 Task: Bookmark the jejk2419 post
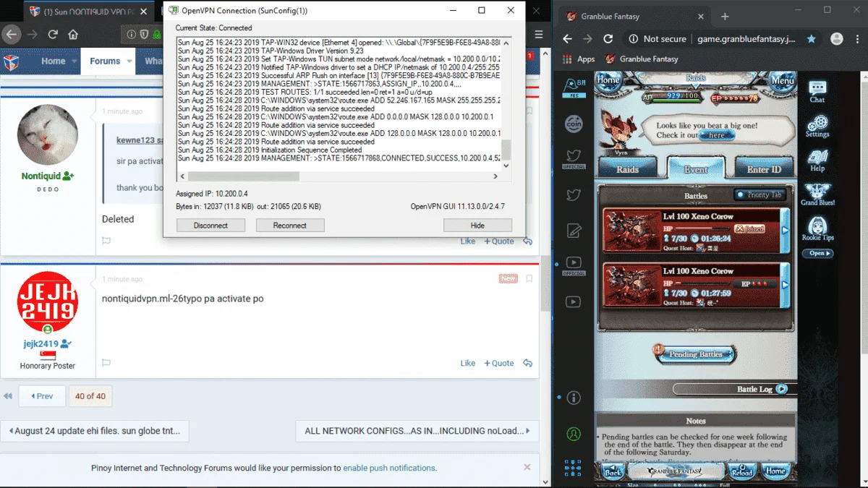click(529, 278)
